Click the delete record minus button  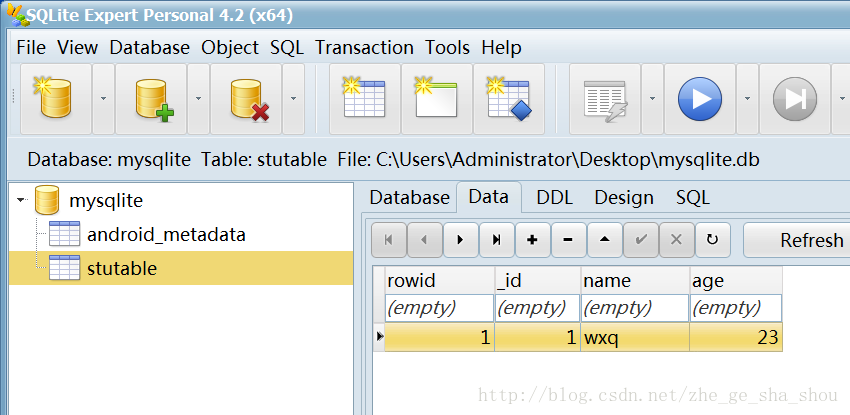(x=568, y=240)
